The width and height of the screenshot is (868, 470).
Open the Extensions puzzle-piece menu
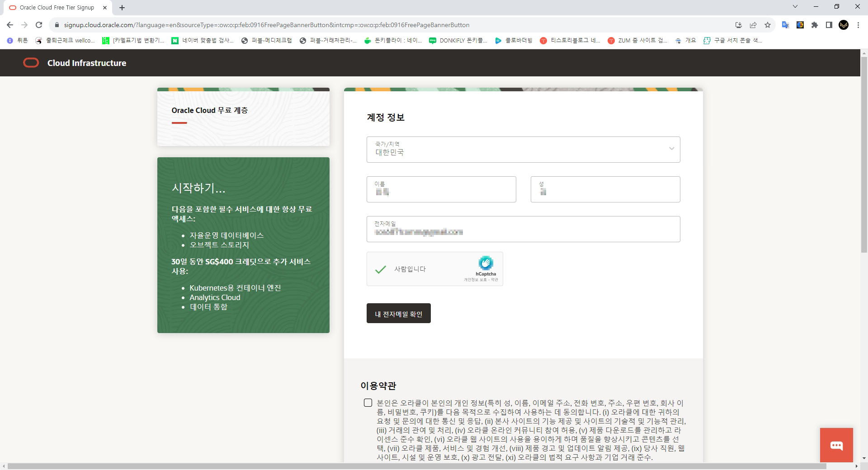[x=815, y=25]
